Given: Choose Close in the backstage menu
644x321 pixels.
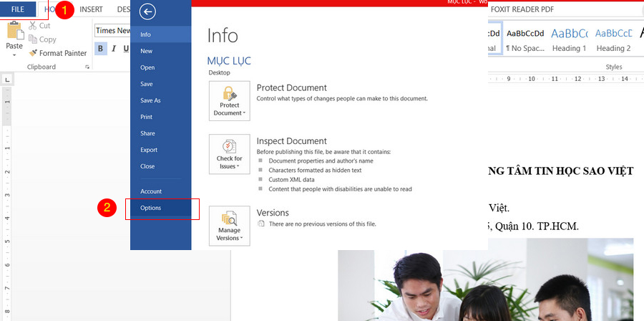Looking at the screenshot, I should 160,166.
